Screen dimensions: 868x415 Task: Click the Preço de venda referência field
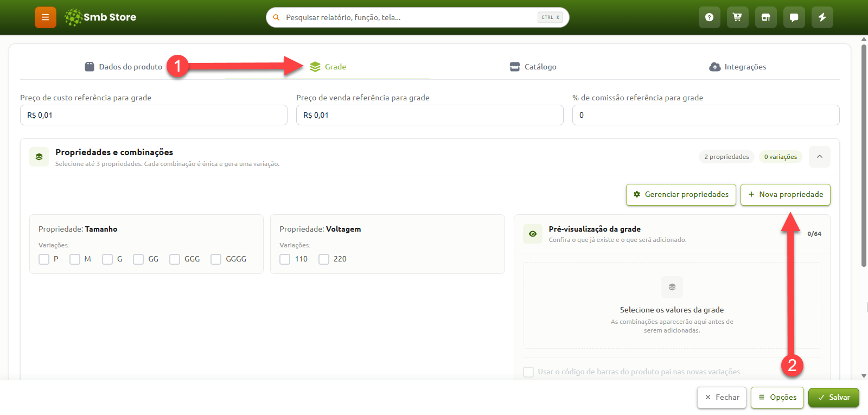tap(430, 115)
